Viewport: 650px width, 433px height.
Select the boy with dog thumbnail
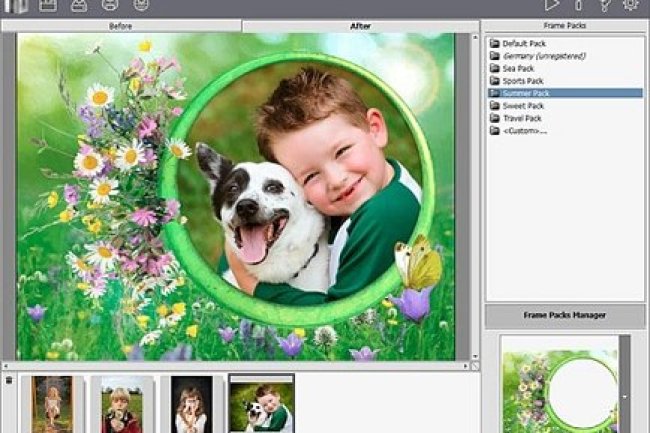[x=261, y=403]
